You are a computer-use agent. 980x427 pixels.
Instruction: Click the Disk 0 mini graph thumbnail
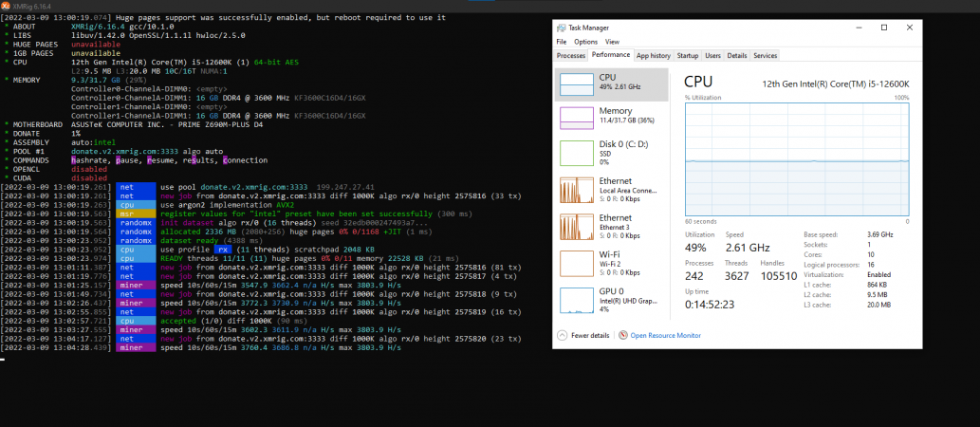point(576,153)
